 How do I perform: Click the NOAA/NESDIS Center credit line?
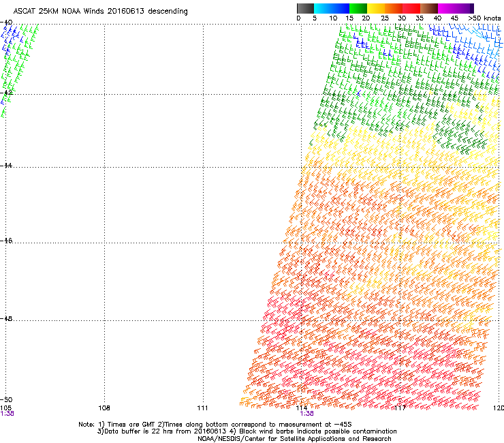click(294, 439)
